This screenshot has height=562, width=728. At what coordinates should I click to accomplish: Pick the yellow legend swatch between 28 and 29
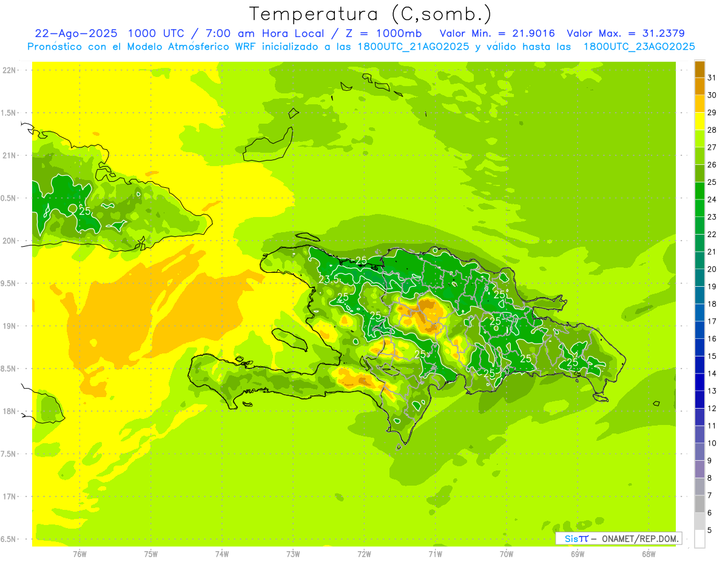[x=699, y=121]
